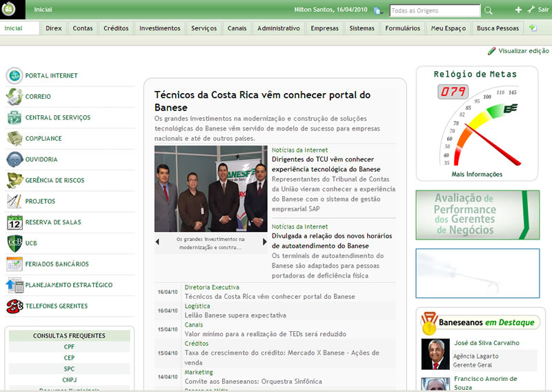Open Valor mínimo para realização de TEDs news
552x392 pixels.
click(x=266, y=334)
